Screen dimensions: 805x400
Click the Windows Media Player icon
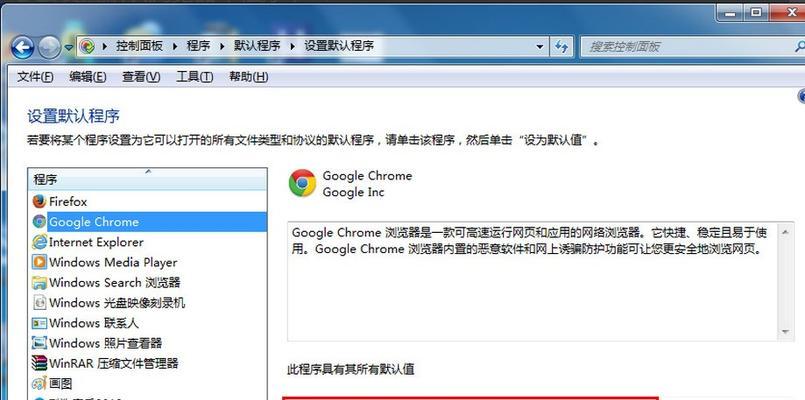tap(39, 262)
